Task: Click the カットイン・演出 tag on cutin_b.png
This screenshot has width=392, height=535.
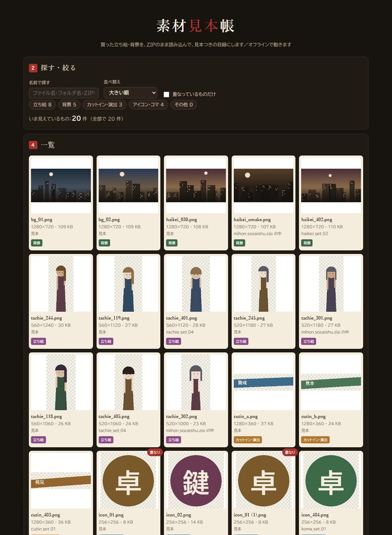Action: coord(315,440)
